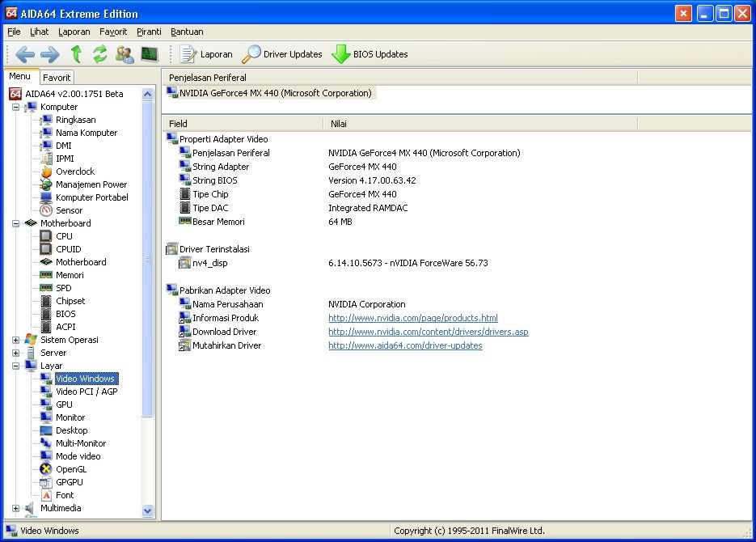Switch to the Menu tab
The height and width of the screenshot is (542, 756).
19,76
